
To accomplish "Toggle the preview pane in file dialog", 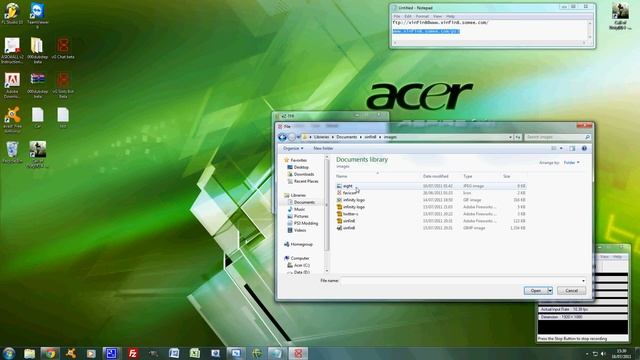I will coord(572,148).
